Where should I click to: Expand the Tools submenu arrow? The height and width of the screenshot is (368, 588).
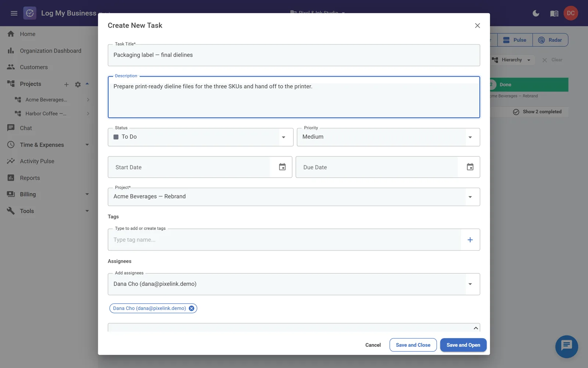pos(87,211)
